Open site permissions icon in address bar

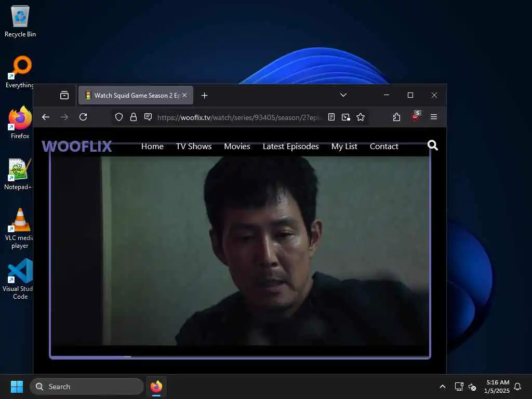[148, 117]
